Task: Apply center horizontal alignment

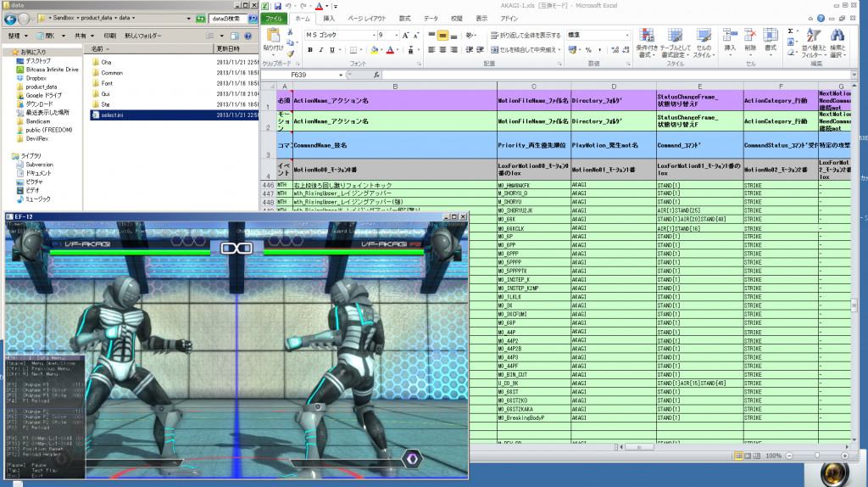Action: 442,50
